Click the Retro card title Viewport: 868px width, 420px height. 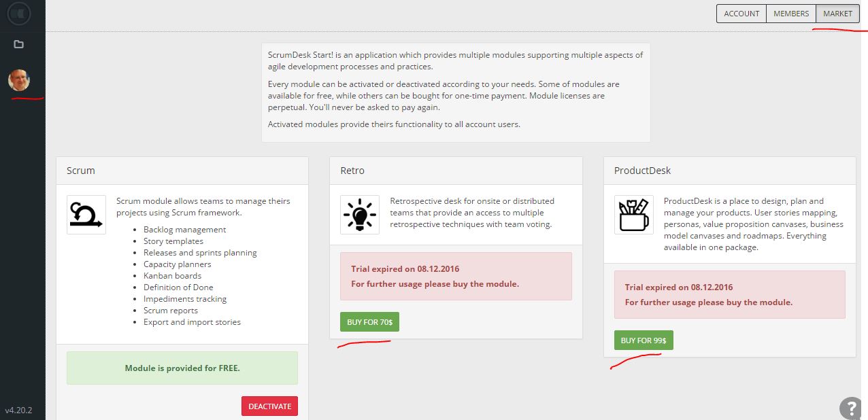[352, 171]
